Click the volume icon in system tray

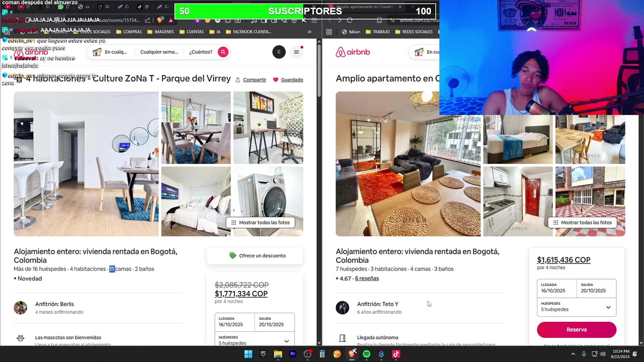tap(603, 354)
